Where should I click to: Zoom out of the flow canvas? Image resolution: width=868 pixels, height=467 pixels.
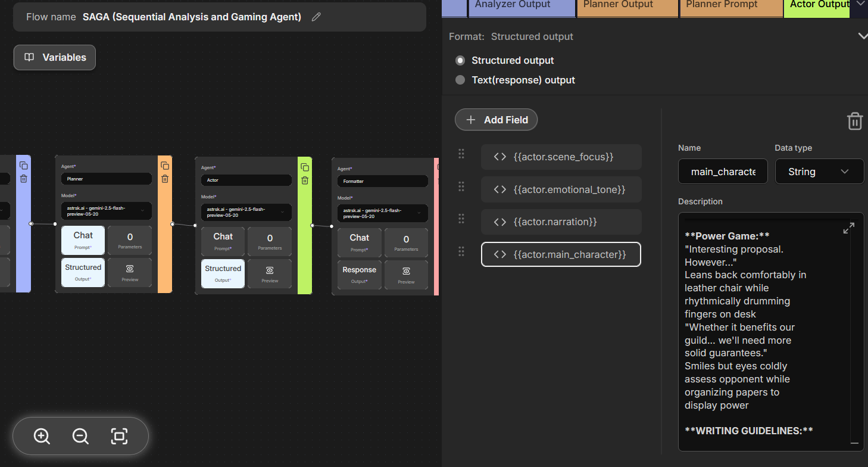tap(80, 436)
